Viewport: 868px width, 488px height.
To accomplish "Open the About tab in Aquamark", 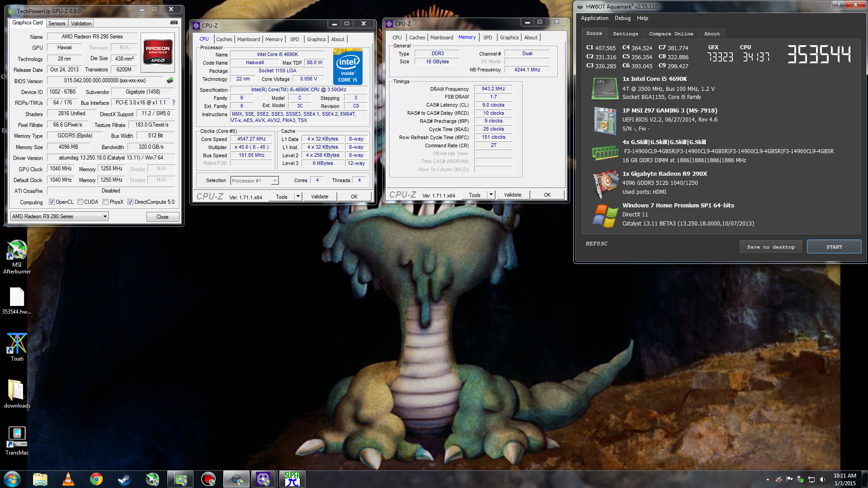I will [712, 33].
